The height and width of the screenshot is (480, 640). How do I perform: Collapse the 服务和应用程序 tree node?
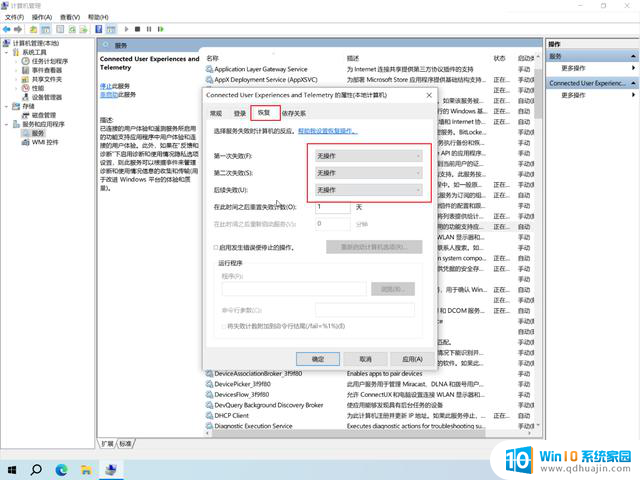tap(7, 124)
